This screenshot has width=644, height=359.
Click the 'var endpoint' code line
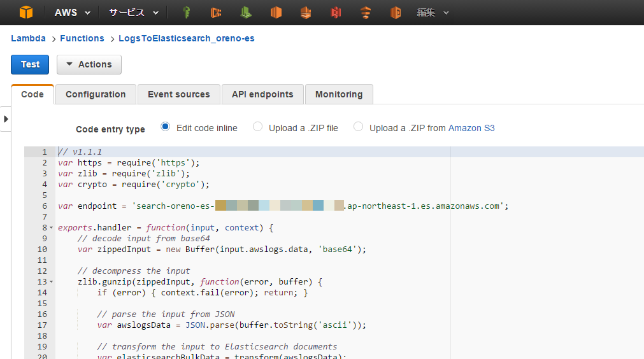[283, 206]
